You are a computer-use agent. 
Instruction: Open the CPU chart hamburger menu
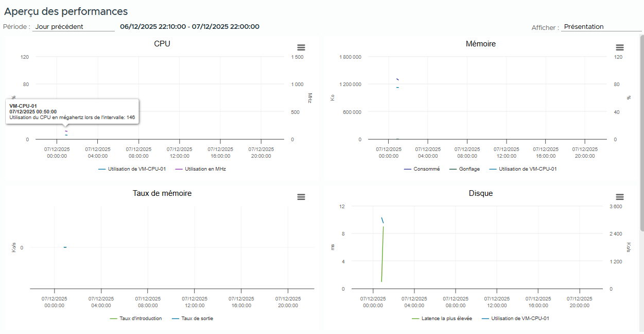click(301, 47)
